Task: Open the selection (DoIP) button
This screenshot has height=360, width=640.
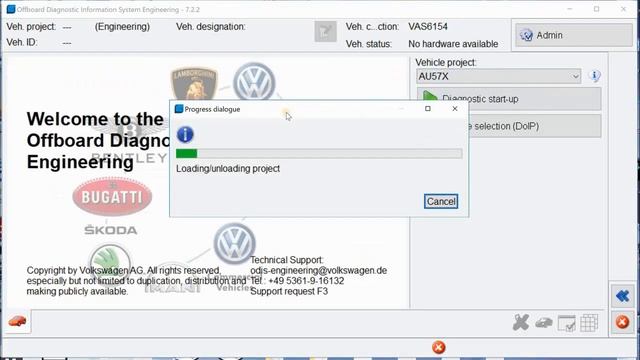Action: coord(534,126)
